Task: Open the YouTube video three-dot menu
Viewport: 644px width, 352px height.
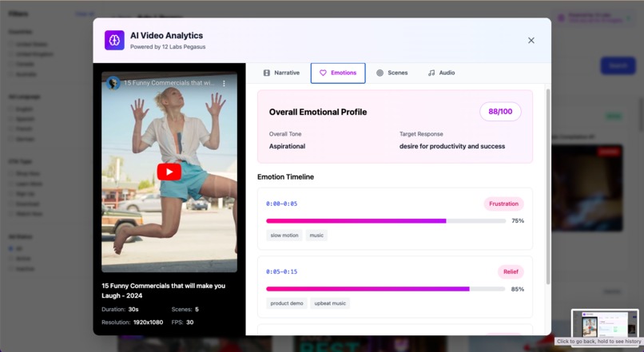Action: 224,83
